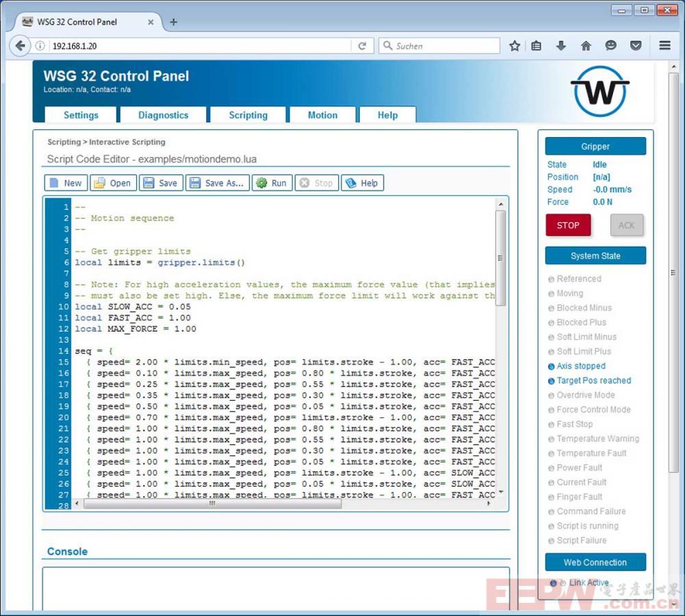Viewport: 685px width, 616px height.
Task: Click the Web Connection panel header
Action: pos(595,563)
